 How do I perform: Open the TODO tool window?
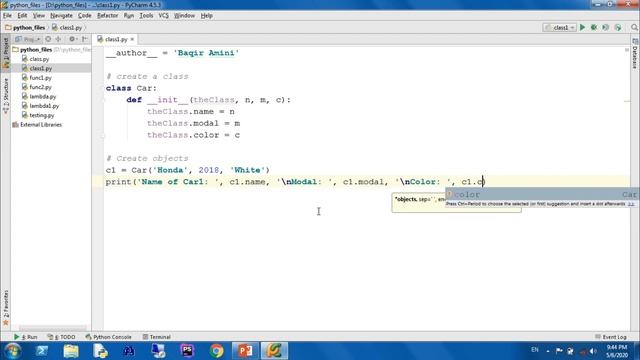(61, 337)
